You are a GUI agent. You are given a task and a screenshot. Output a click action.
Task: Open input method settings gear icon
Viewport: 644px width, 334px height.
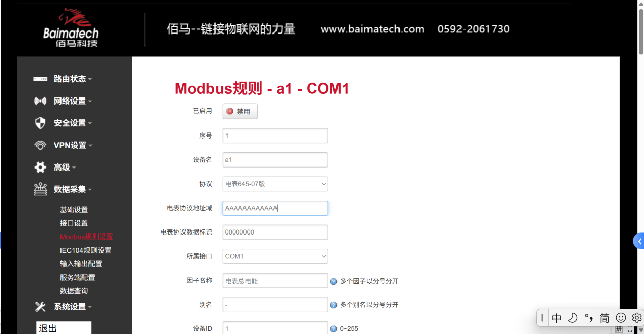coord(636,317)
